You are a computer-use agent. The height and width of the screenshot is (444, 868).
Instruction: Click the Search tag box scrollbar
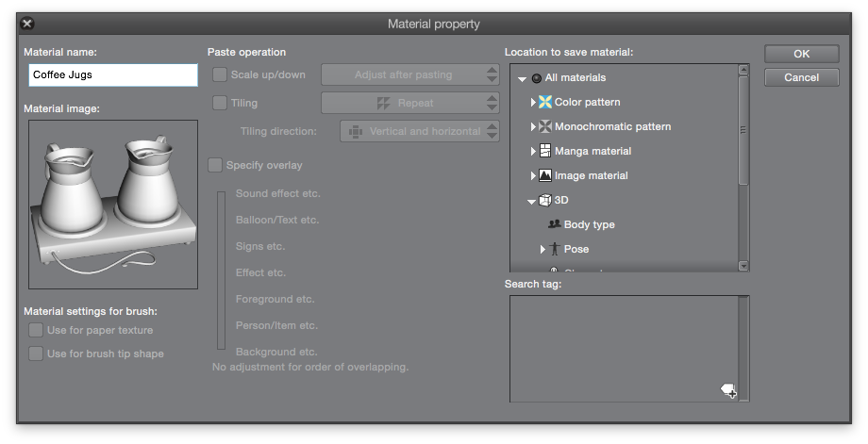click(x=744, y=349)
